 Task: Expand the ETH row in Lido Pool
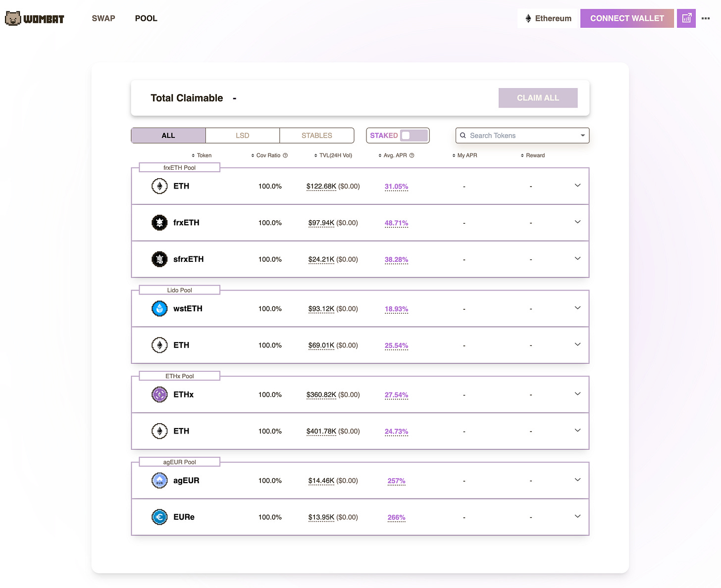(577, 344)
